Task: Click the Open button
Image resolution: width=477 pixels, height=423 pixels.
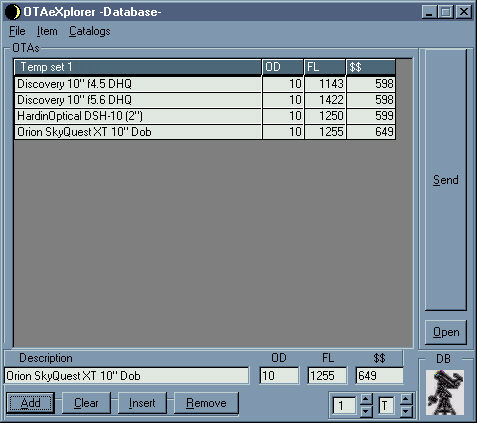Action: click(x=446, y=332)
